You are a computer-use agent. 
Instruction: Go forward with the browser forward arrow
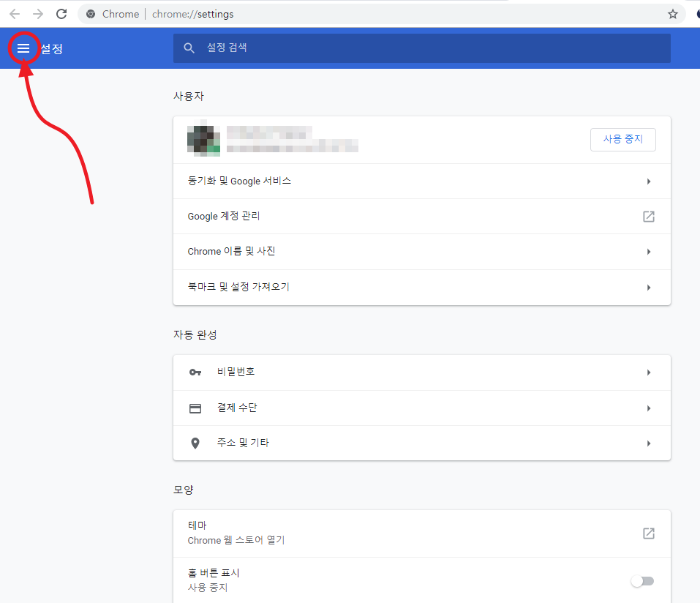(38, 14)
